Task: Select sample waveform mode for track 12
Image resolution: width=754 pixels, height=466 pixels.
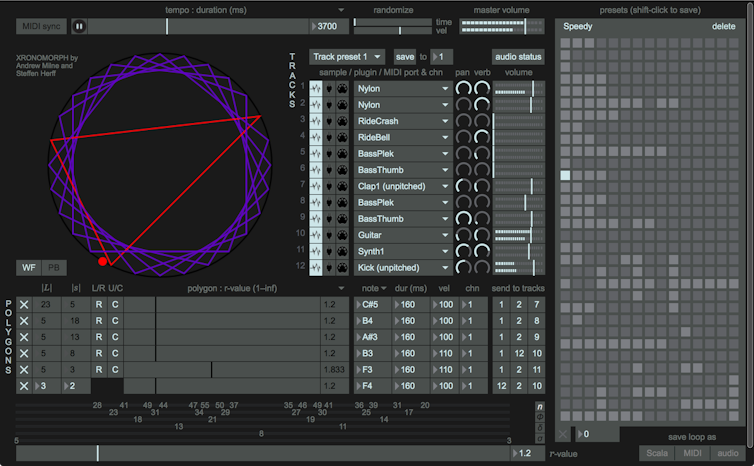Action: (x=315, y=267)
